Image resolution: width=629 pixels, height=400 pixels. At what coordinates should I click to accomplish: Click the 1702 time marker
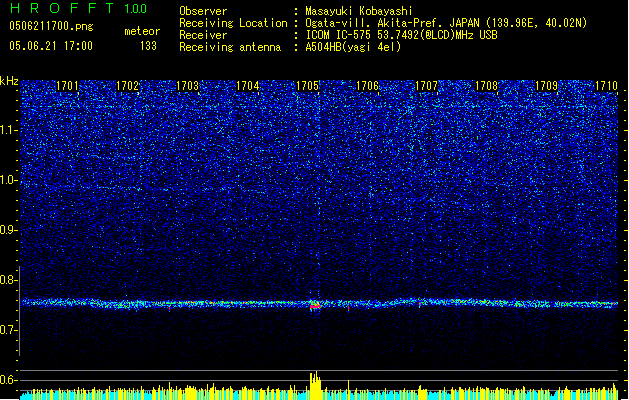pyautogui.click(x=127, y=86)
